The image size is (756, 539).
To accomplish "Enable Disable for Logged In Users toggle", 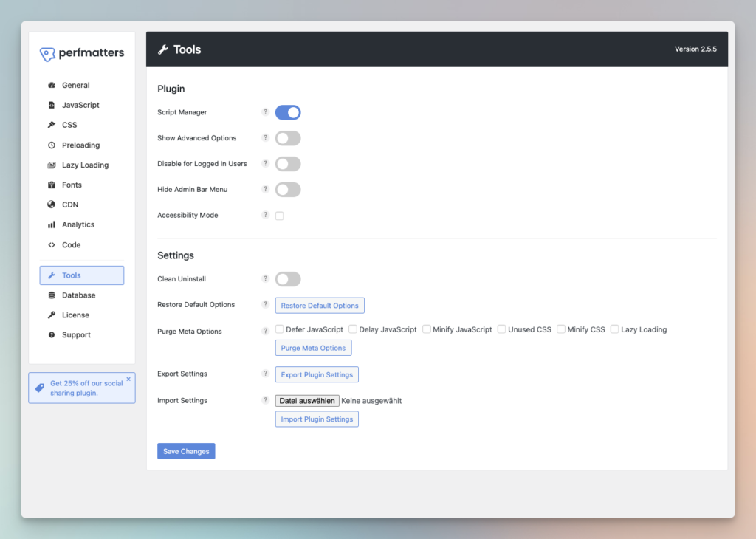I will (x=288, y=164).
